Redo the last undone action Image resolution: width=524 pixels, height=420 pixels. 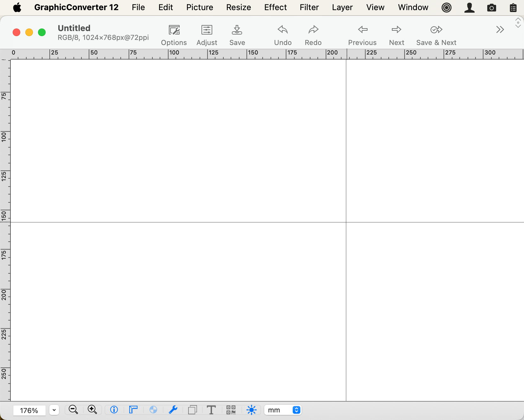click(x=313, y=35)
